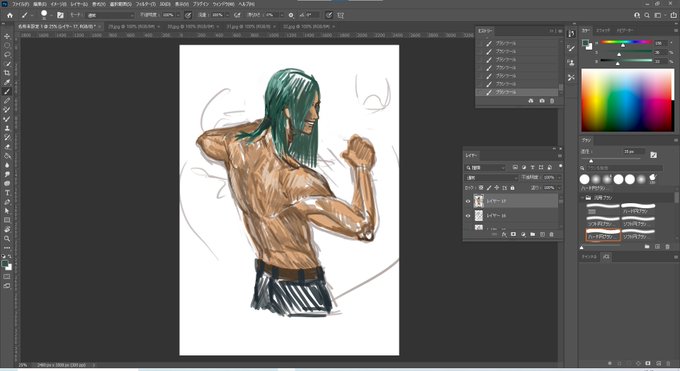Select the Crop tool
Viewport: 680px width, 371px height.
click(x=7, y=73)
